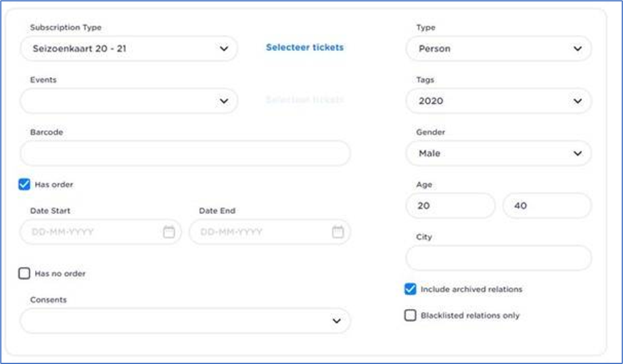Click the Date Start text field

(x=92, y=232)
